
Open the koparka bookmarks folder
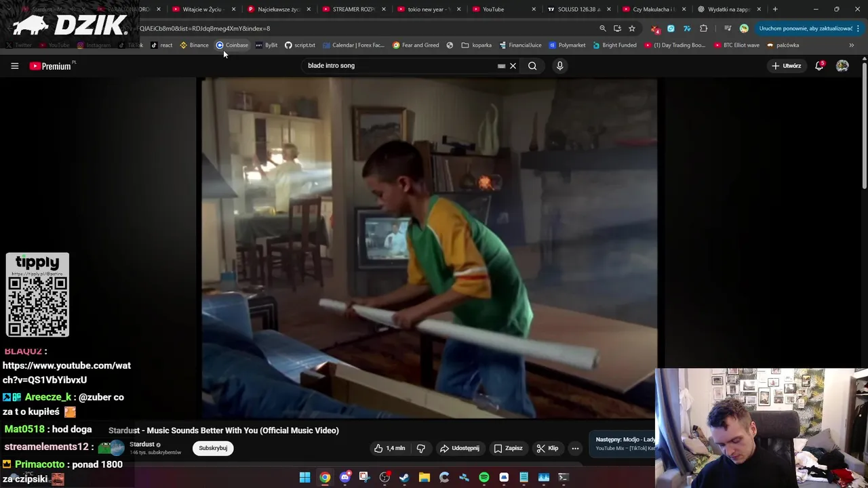[477, 45]
